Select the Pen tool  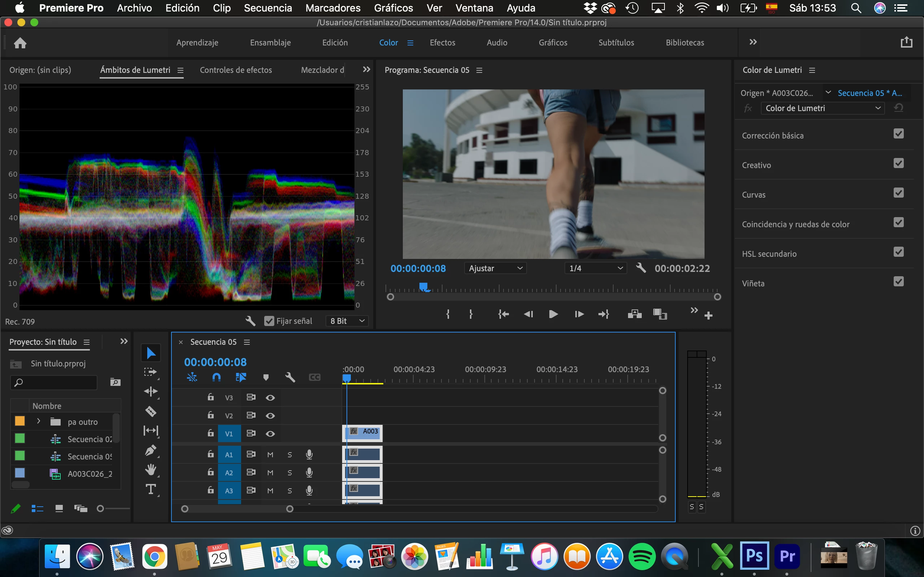[x=151, y=451]
